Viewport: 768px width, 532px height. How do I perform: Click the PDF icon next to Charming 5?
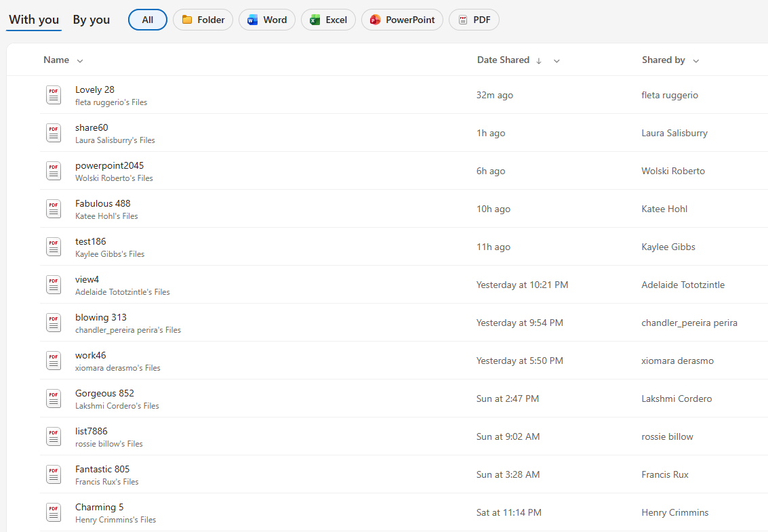click(x=54, y=512)
